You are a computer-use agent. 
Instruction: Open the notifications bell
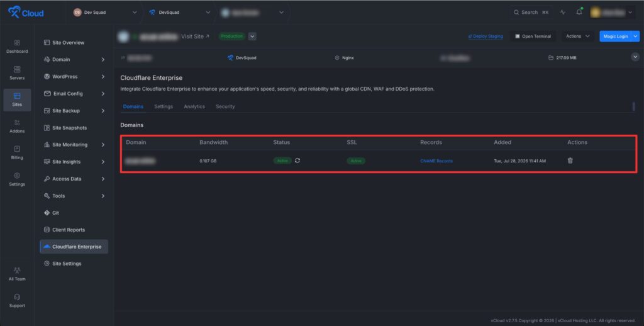click(x=579, y=12)
